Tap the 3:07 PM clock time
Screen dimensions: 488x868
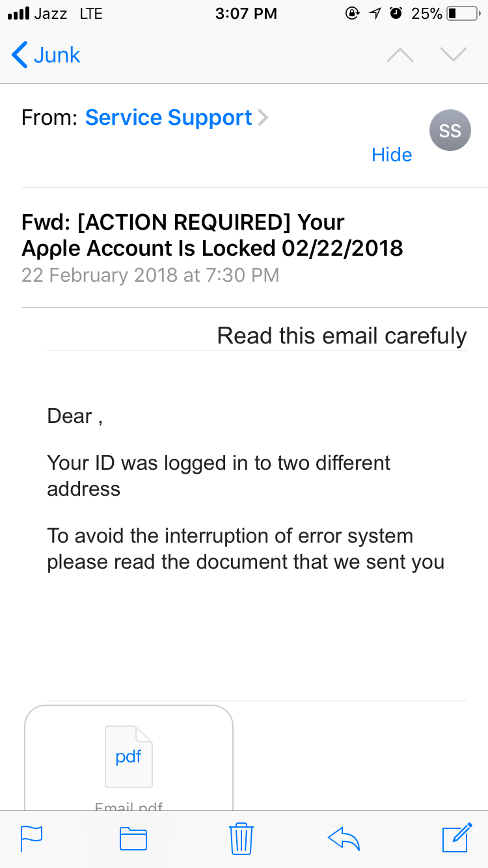point(246,13)
